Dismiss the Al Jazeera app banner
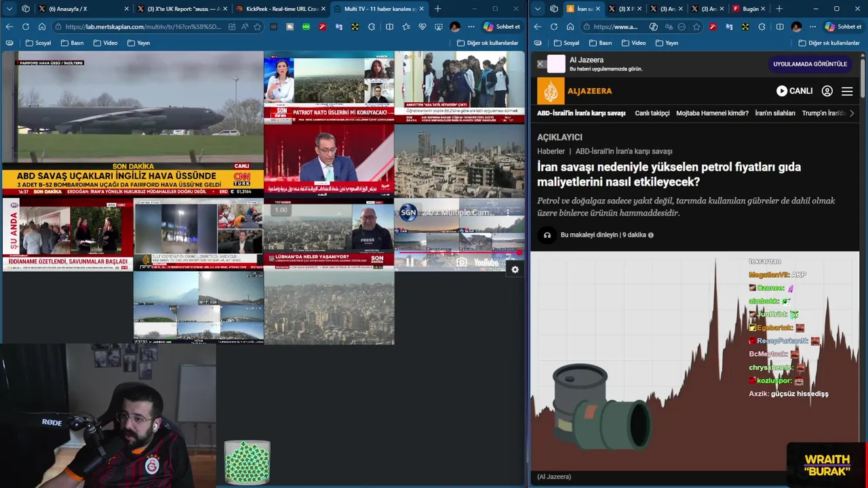Screen dimensions: 868x488 540,64
